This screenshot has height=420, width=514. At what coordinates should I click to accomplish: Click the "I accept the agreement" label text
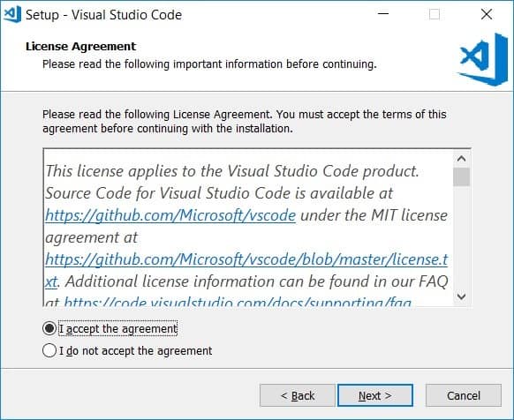(x=118, y=328)
